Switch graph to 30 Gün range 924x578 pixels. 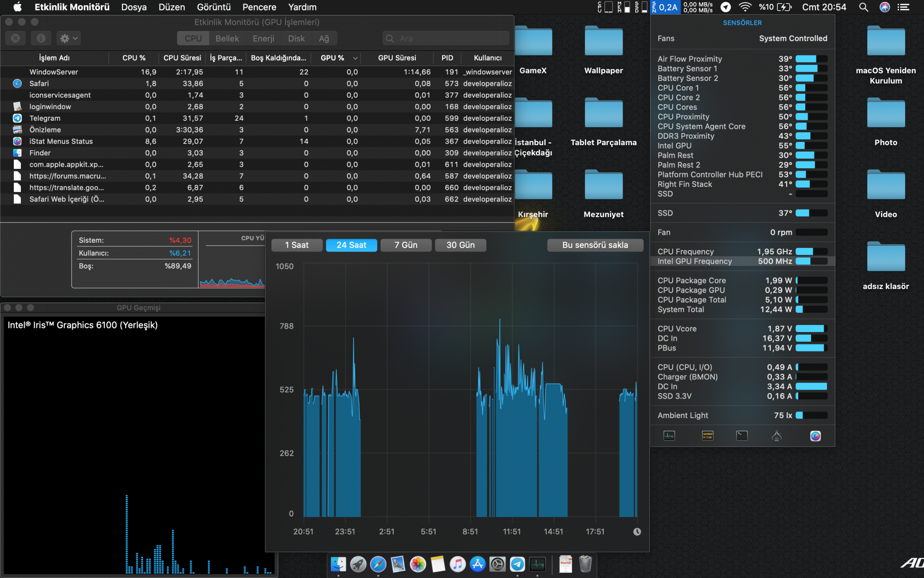(x=460, y=245)
